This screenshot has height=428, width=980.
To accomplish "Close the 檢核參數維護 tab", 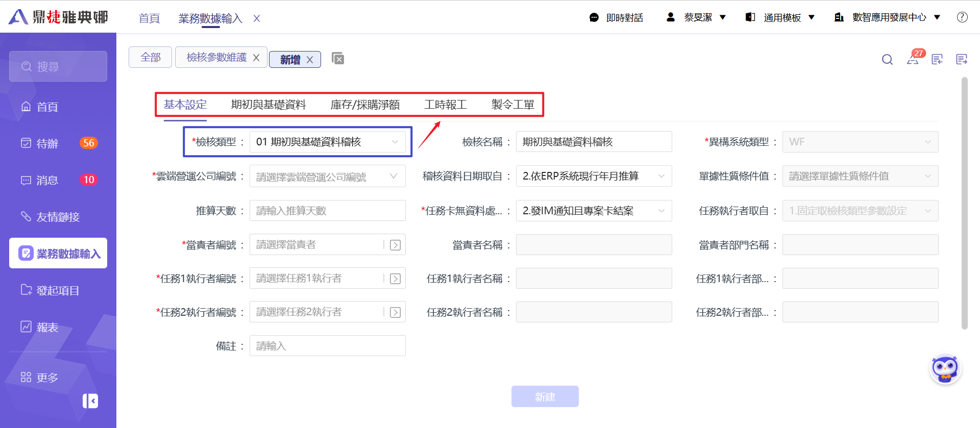I will pos(256,58).
